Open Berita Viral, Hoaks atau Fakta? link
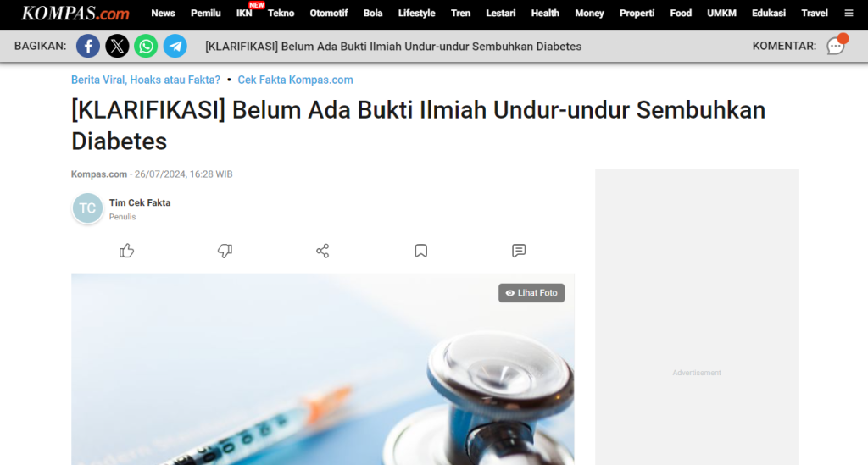 tap(146, 80)
